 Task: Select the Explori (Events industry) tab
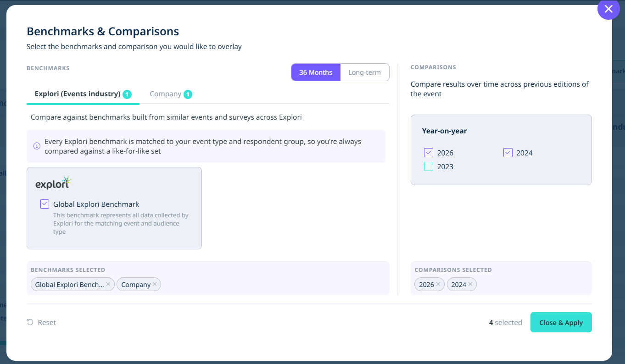(83, 94)
